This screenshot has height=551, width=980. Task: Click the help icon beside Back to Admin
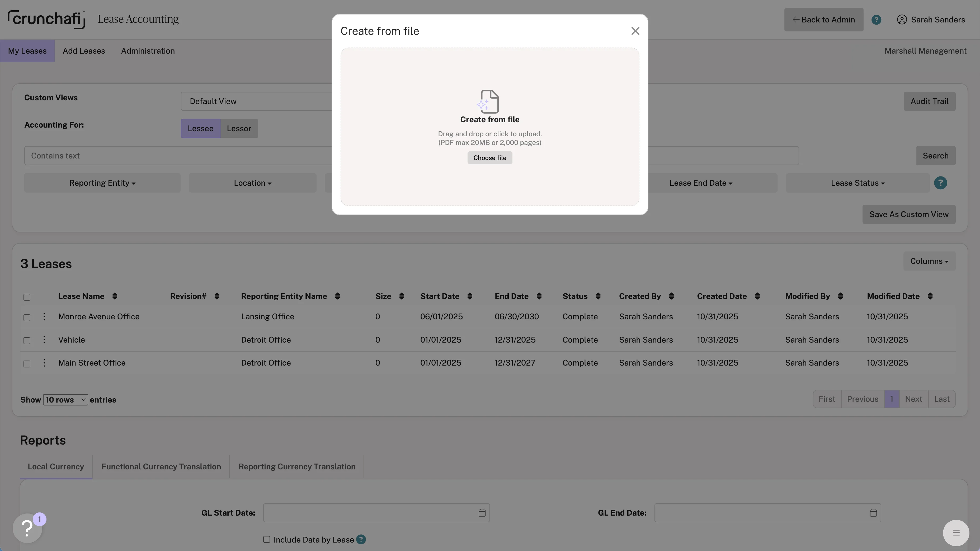876,20
